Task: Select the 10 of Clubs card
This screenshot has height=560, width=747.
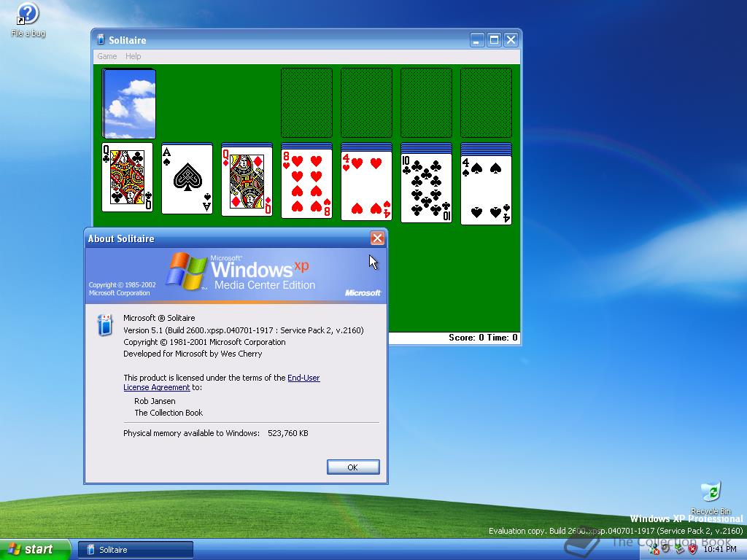Action: (426, 187)
